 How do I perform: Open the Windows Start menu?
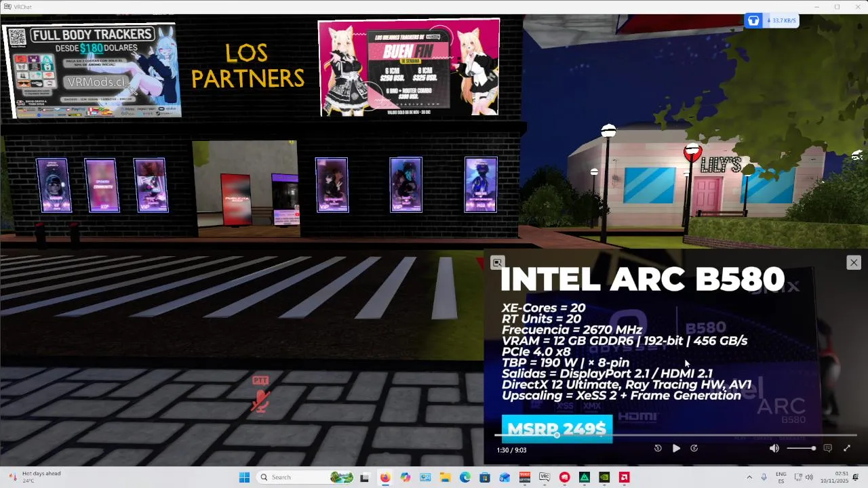244,477
